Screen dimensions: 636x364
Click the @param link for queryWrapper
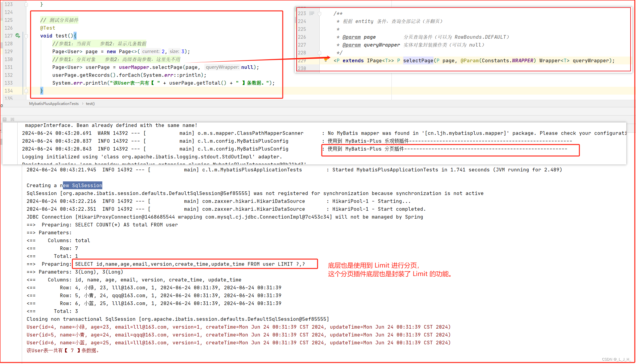coord(351,45)
